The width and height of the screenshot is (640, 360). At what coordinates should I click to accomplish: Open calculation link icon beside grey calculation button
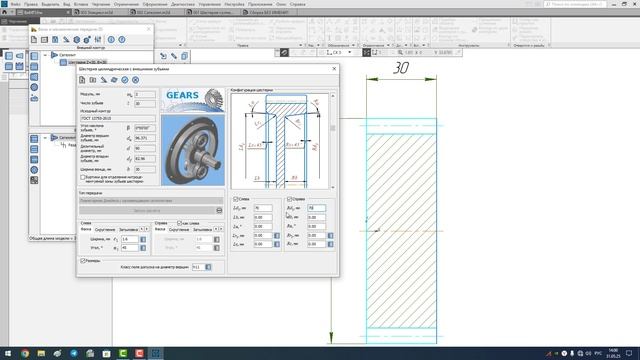tap(219, 211)
